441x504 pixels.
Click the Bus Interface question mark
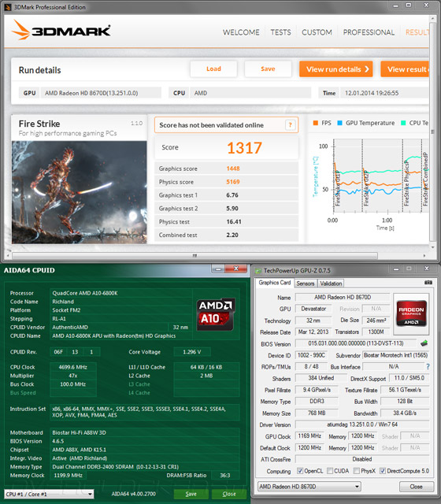coord(428,366)
